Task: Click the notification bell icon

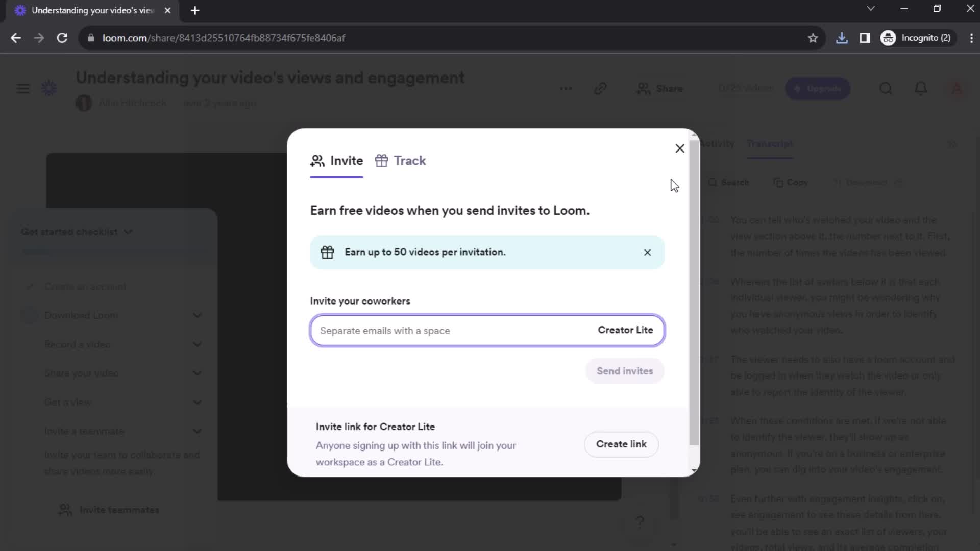Action: [921, 87]
